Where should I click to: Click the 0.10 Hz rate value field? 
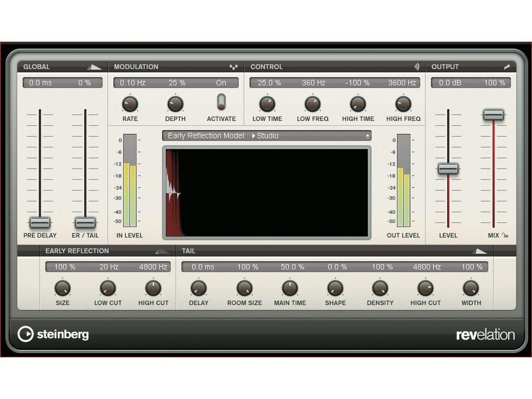click(x=133, y=83)
